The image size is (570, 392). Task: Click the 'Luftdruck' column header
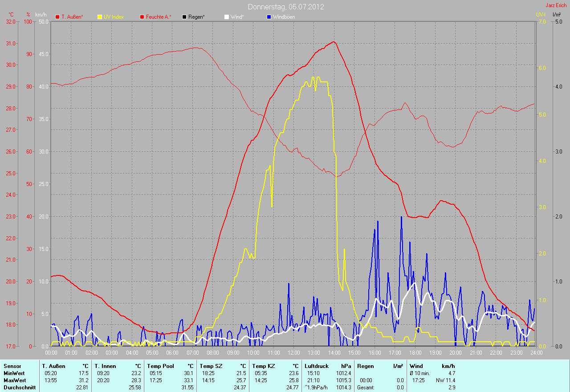[x=316, y=366]
